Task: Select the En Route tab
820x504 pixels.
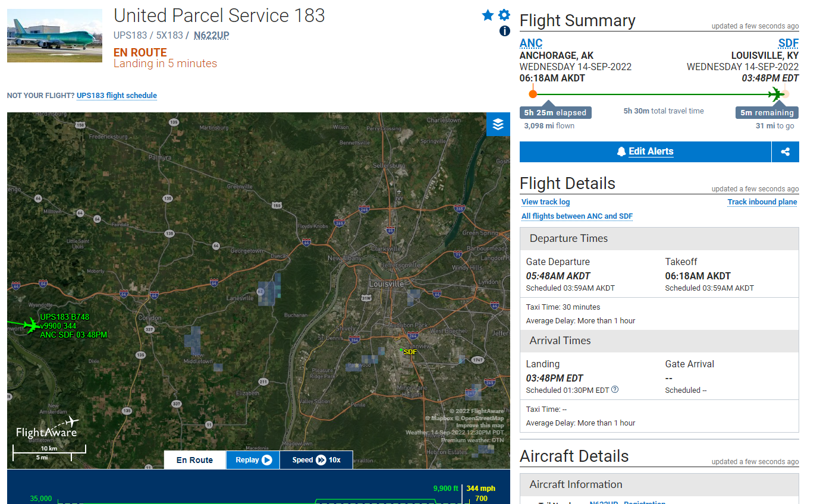Action: pyautogui.click(x=195, y=460)
